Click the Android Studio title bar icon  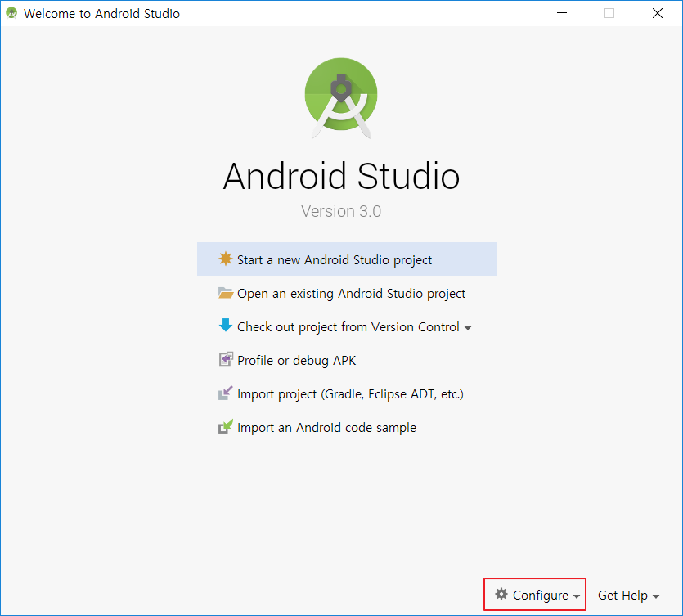(x=11, y=13)
